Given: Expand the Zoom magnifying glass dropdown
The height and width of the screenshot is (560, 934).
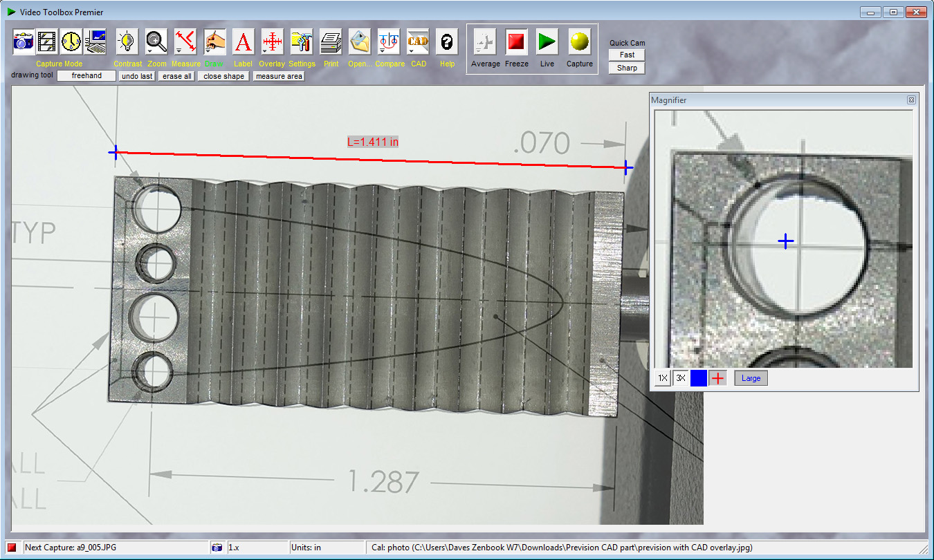Looking at the screenshot, I should [x=149, y=51].
